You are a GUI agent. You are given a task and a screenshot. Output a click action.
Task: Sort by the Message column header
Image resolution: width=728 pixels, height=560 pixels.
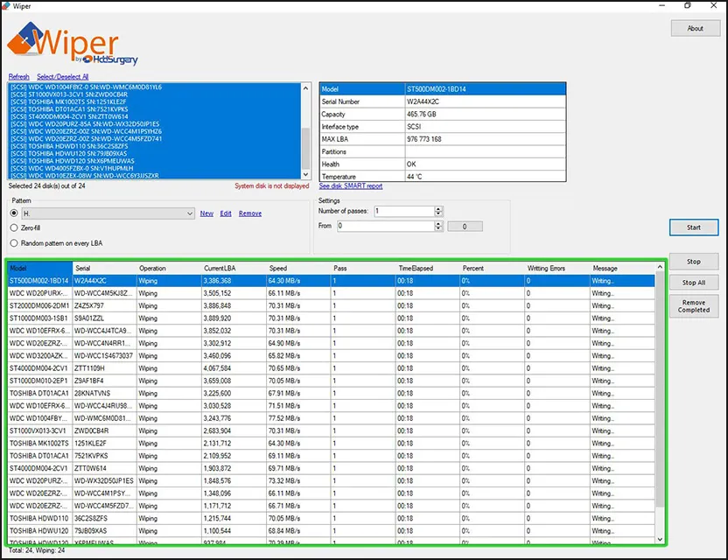622,269
